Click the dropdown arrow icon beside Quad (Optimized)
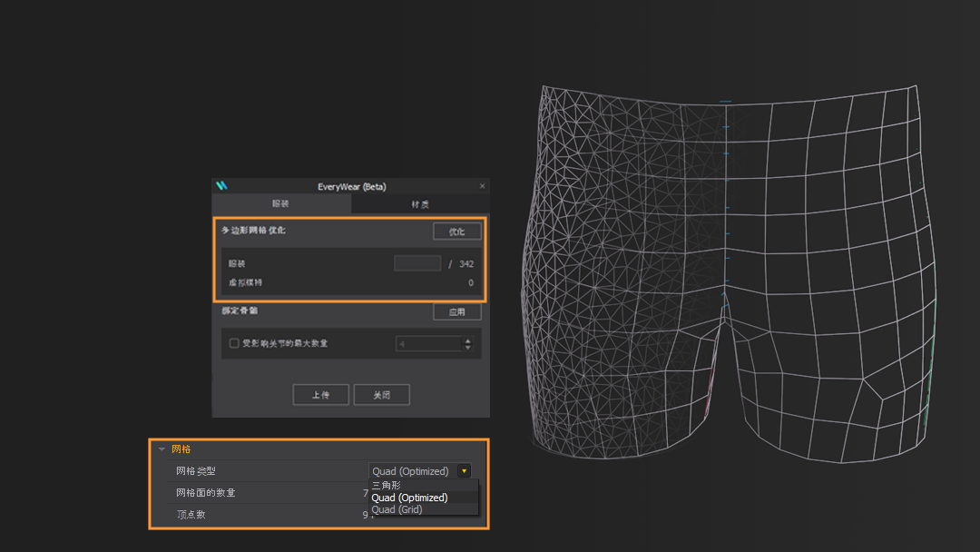 click(x=464, y=471)
